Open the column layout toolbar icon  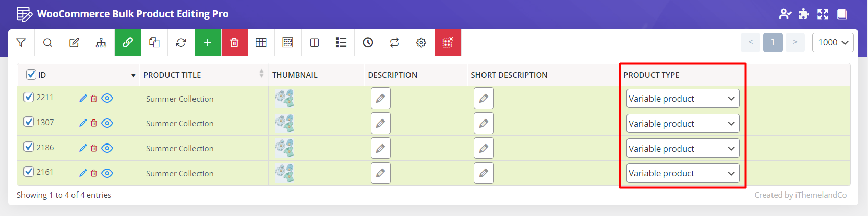point(315,43)
